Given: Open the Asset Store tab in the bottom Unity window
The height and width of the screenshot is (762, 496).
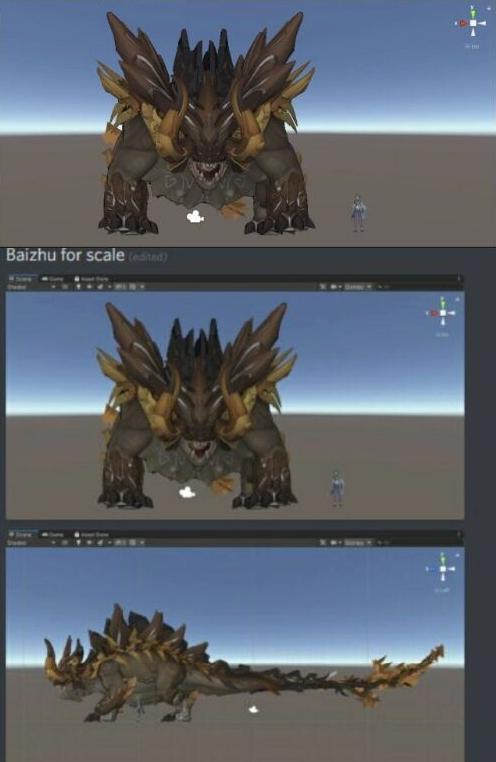Looking at the screenshot, I should (x=91, y=535).
